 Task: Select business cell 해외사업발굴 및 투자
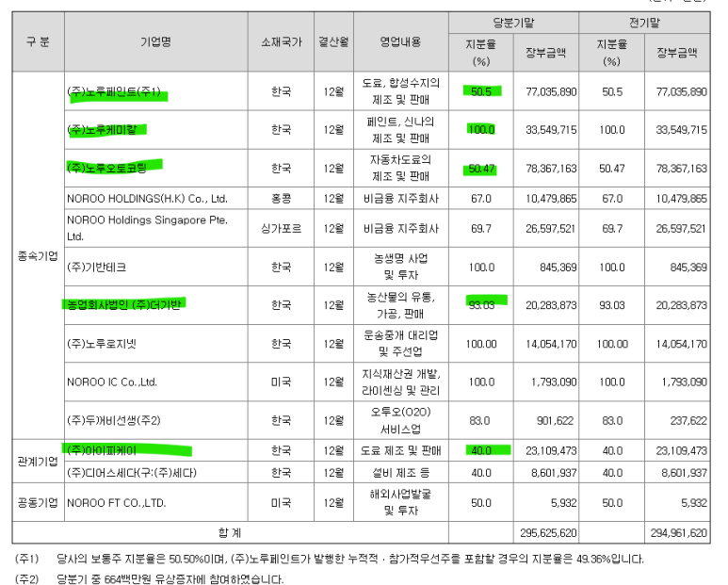[400, 502]
